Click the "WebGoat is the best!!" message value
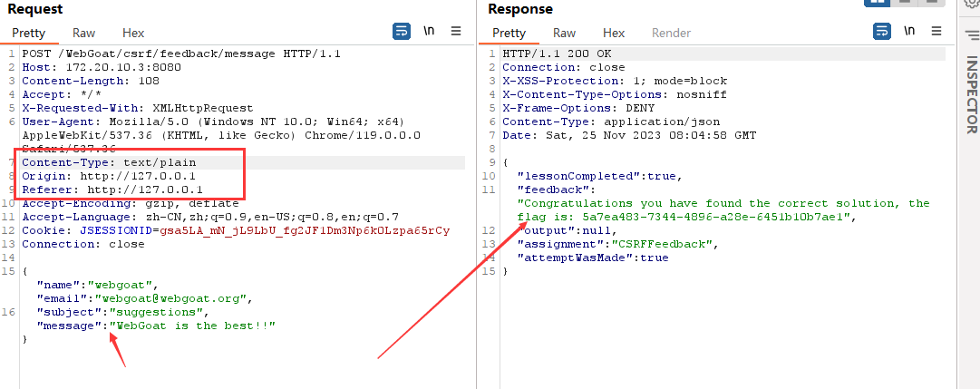Screen dimensions: 980x389 coord(192,326)
